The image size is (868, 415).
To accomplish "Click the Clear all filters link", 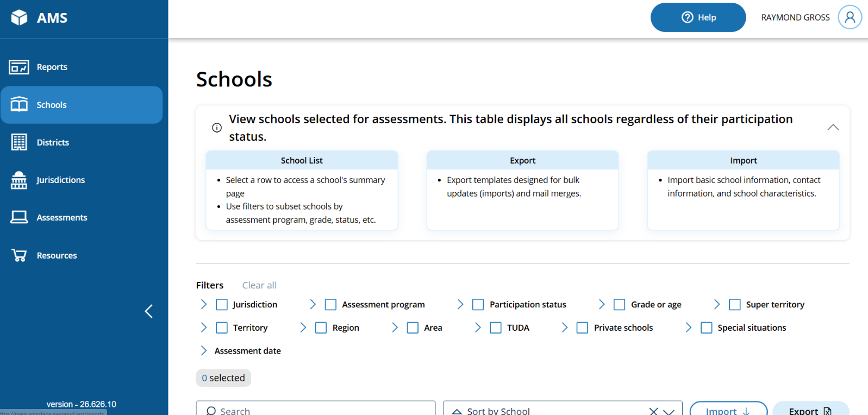I will (x=259, y=285).
